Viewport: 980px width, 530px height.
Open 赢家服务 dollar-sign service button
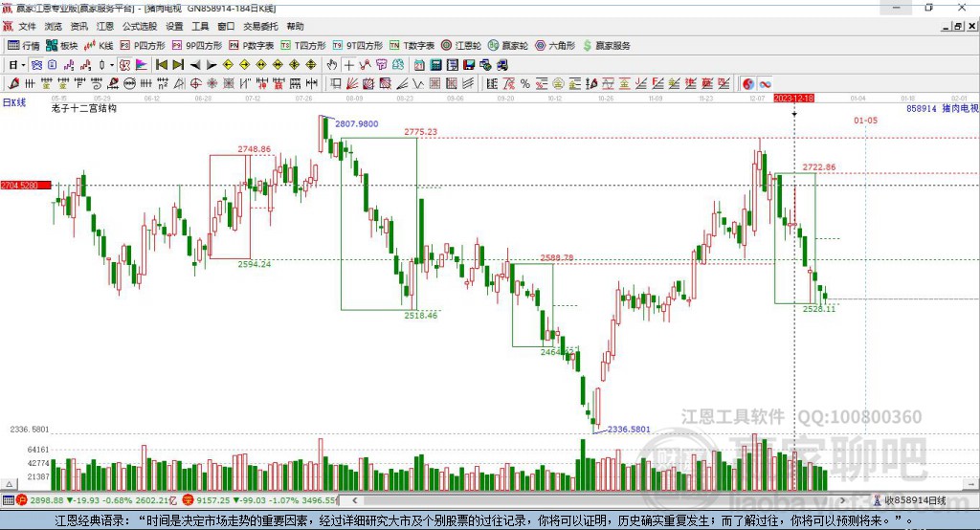point(606,46)
